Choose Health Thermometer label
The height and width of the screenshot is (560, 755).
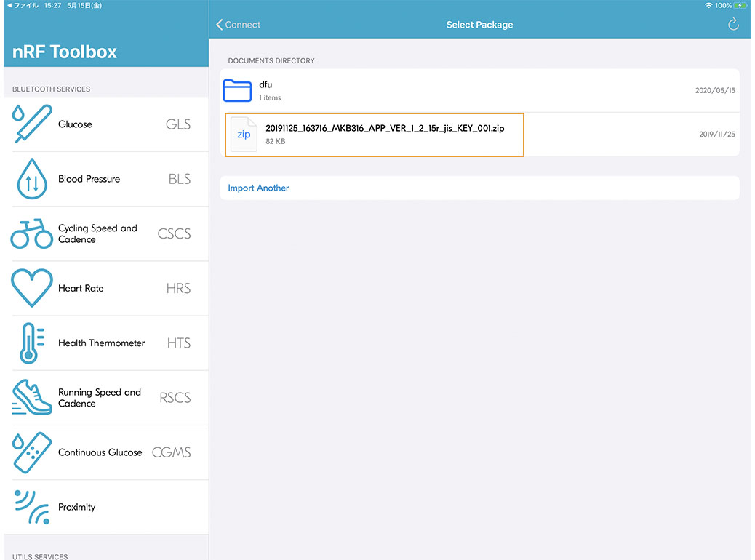101,343
